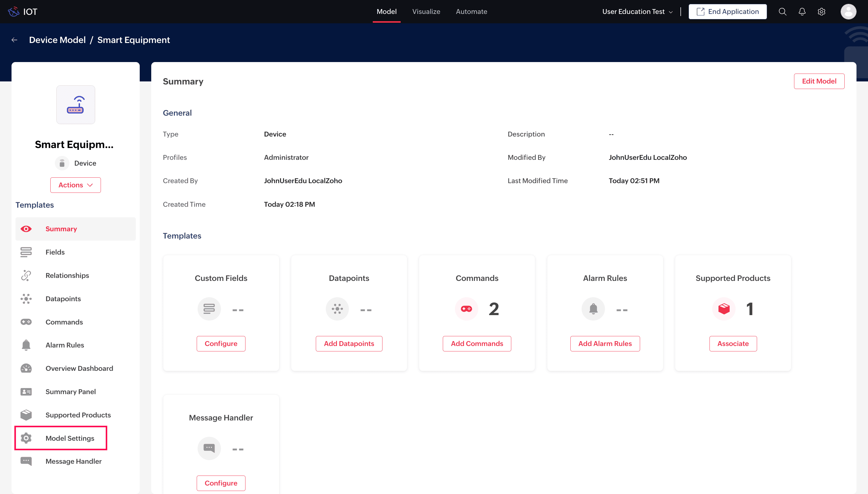Click the Add Datapoints button
Image resolution: width=868 pixels, height=494 pixels.
point(349,344)
